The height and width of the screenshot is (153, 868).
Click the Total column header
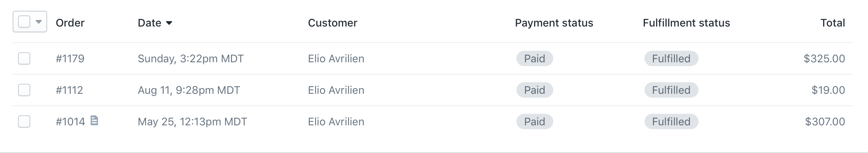(x=833, y=23)
